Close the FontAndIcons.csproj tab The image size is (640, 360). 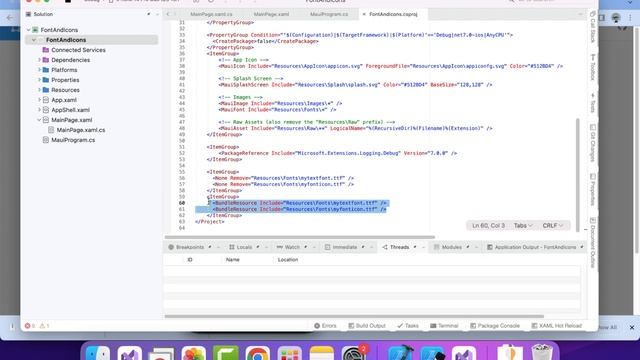point(364,14)
